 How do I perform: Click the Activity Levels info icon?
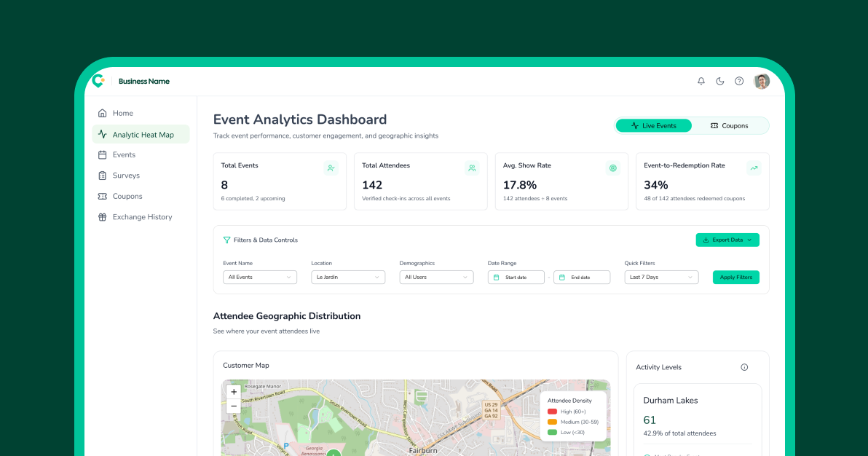[744, 367]
